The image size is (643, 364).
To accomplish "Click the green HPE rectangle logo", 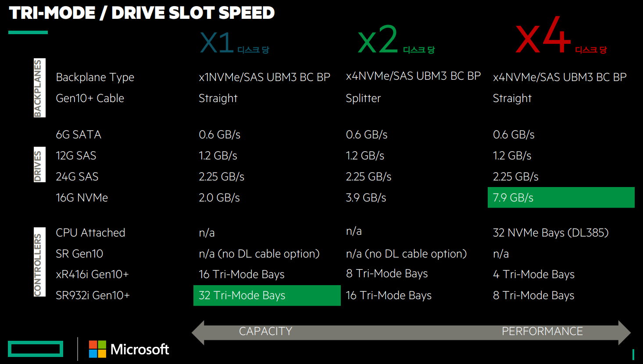I will coord(36,349).
